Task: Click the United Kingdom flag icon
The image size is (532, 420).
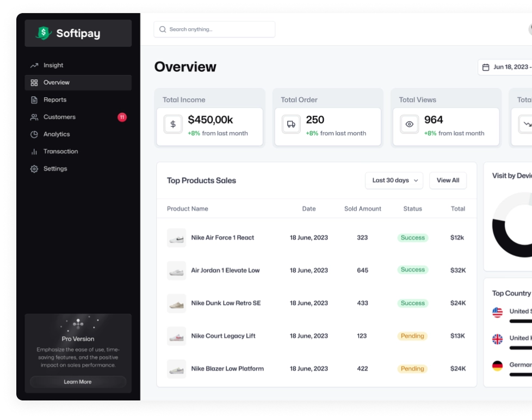Action: click(x=497, y=339)
